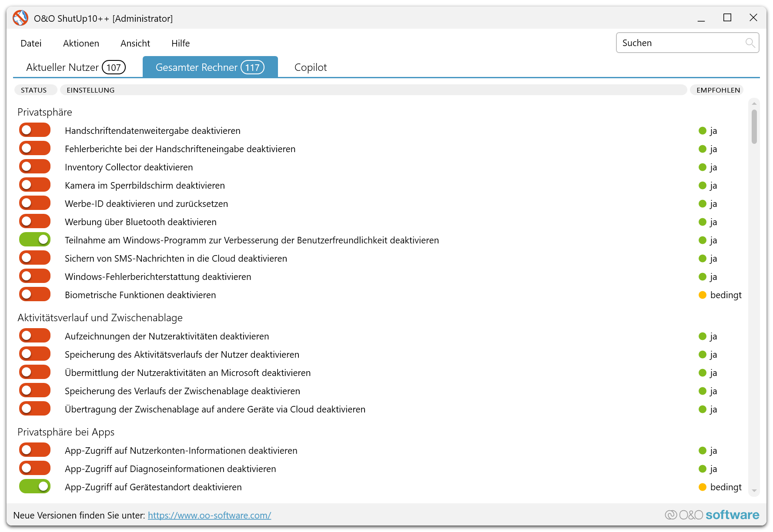Click the O&O software logo
The width and height of the screenshot is (773, 532).
point(712,515)
